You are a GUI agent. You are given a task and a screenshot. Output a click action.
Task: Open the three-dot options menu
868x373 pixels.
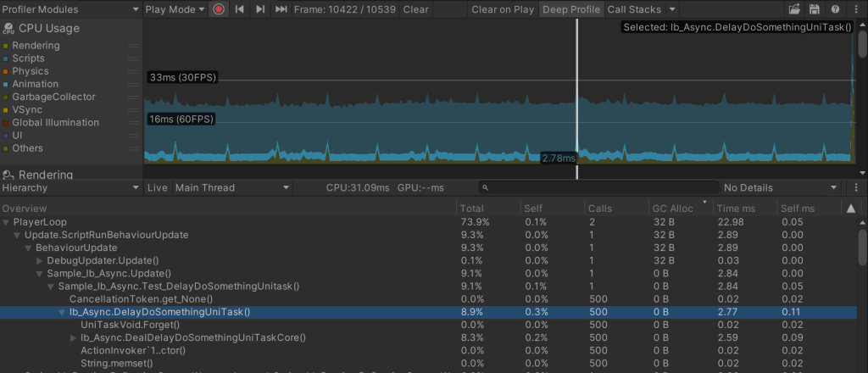[856, 9]
